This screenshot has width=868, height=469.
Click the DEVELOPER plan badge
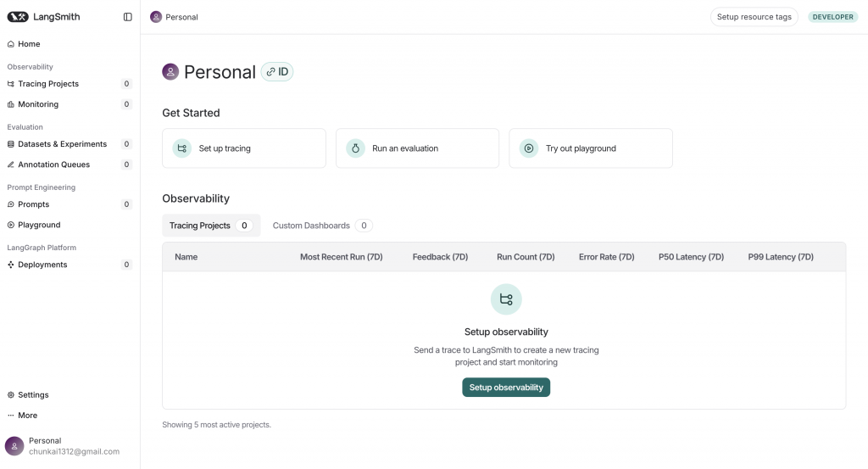click(x=832, y=17)
